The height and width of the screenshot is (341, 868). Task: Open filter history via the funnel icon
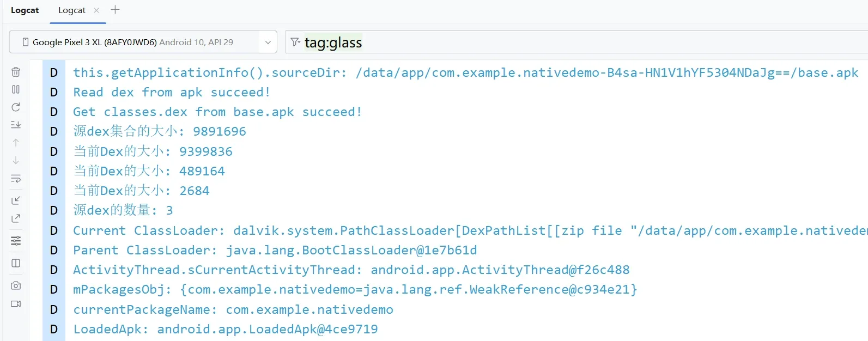click(295, 42)
